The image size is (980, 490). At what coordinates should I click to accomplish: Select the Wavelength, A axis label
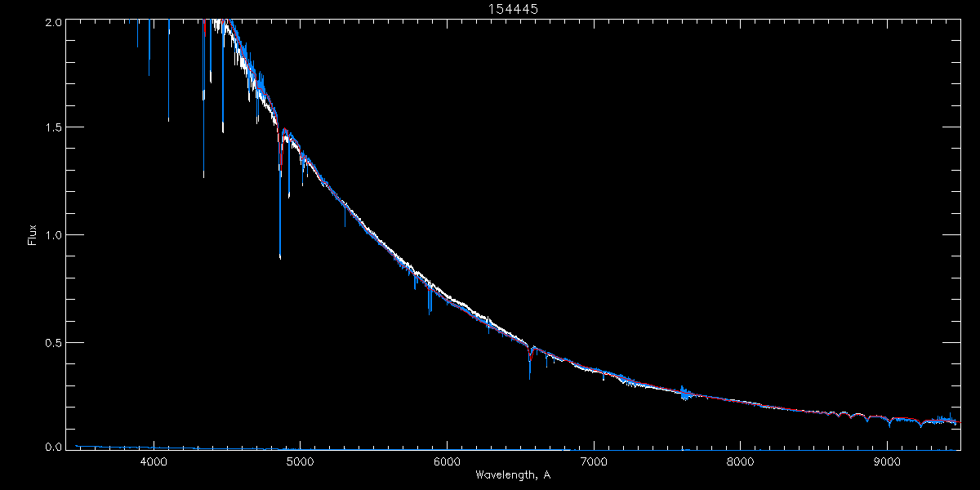[513, 474]
